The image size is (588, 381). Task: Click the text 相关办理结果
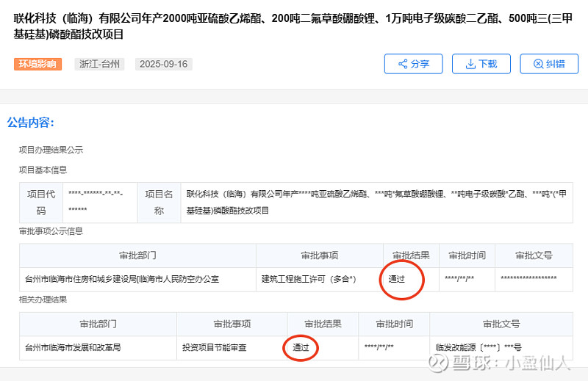43,300
